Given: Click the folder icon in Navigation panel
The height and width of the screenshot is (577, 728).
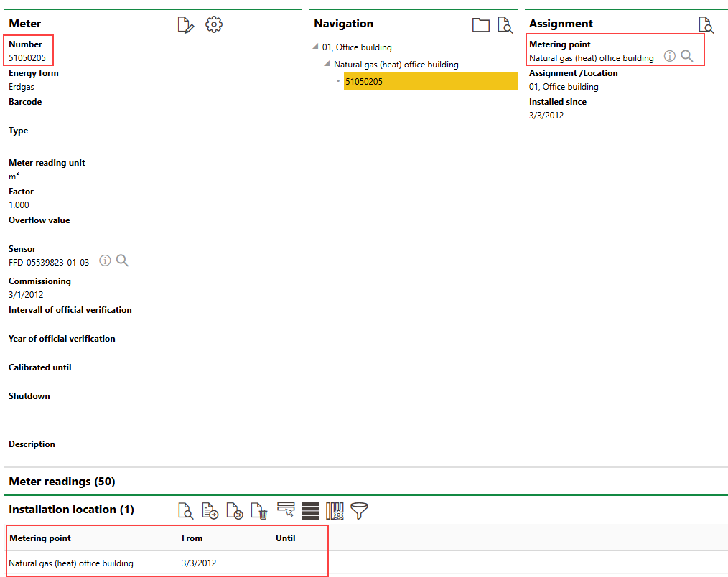Looking at the screenshot, I should pos(480,25).
